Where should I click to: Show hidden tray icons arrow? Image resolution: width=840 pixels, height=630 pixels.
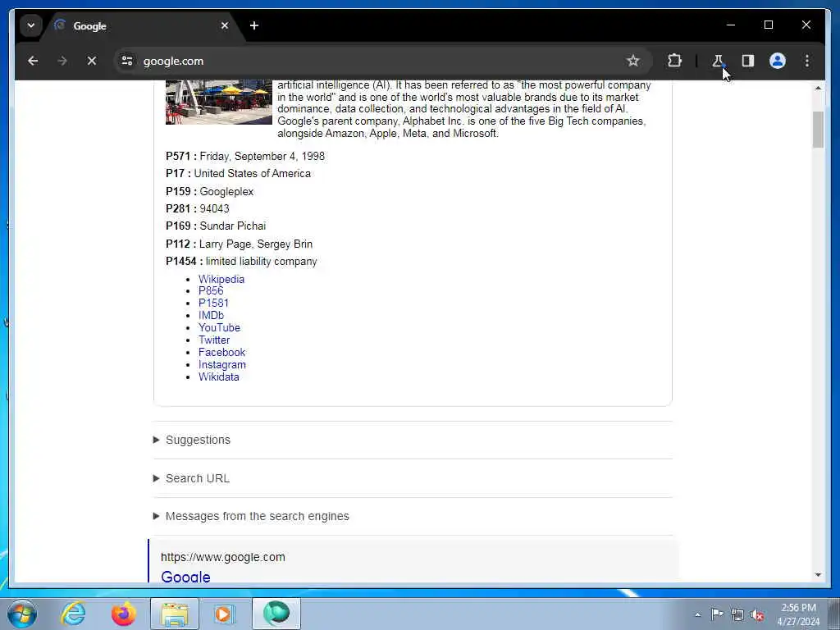point(697,614)
